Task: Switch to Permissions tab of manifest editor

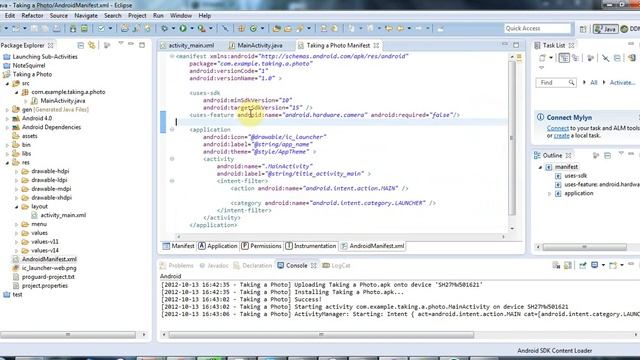Action: pyautogui.click(x=261, y=246)
